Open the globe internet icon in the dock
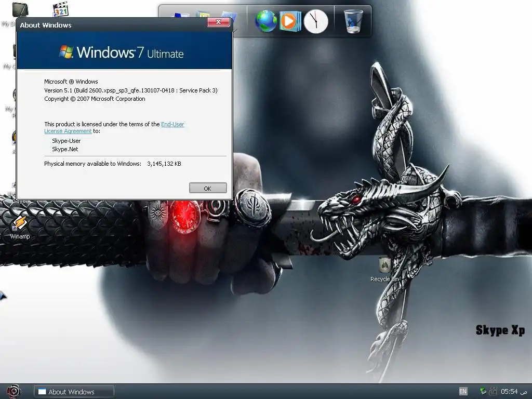 point(266,21)
